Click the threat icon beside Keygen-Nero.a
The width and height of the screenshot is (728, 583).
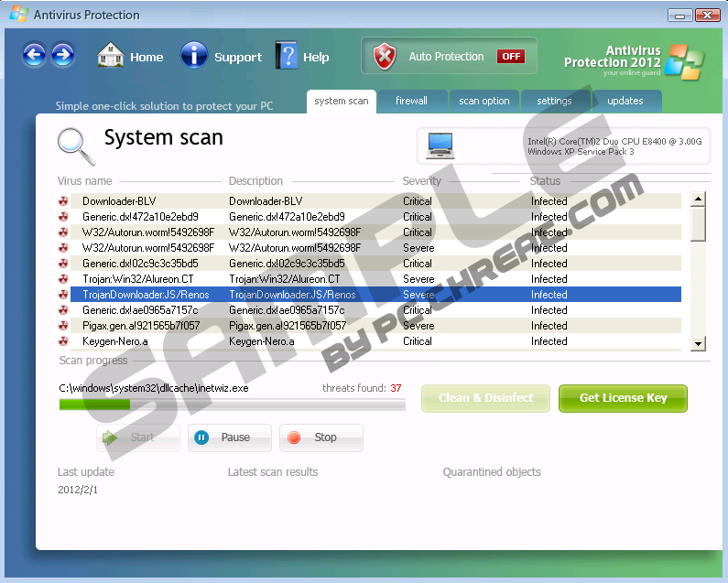coord(63,341)
